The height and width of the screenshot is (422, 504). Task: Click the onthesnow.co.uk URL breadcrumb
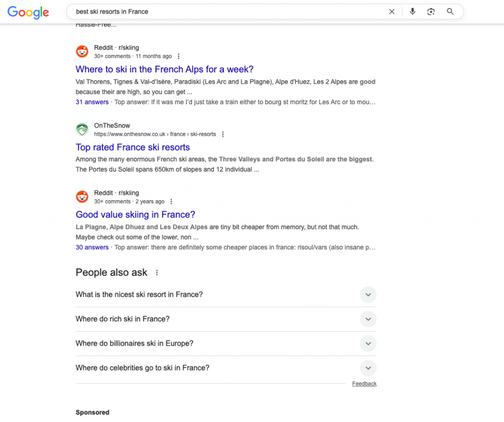(155, 134)
